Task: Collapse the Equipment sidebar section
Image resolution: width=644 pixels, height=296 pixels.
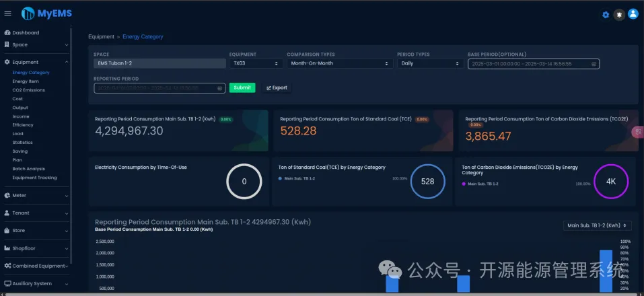Action: point(67,63)
